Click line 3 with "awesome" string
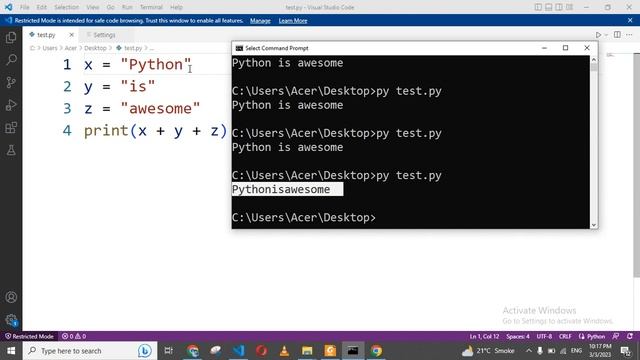The height and width of the screenshot is (360, 640). 142,109
